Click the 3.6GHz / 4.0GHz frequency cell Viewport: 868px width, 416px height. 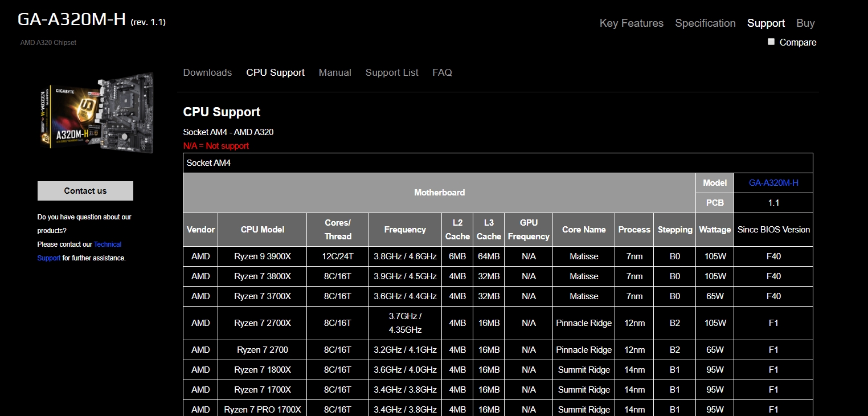tap(405, 370)
